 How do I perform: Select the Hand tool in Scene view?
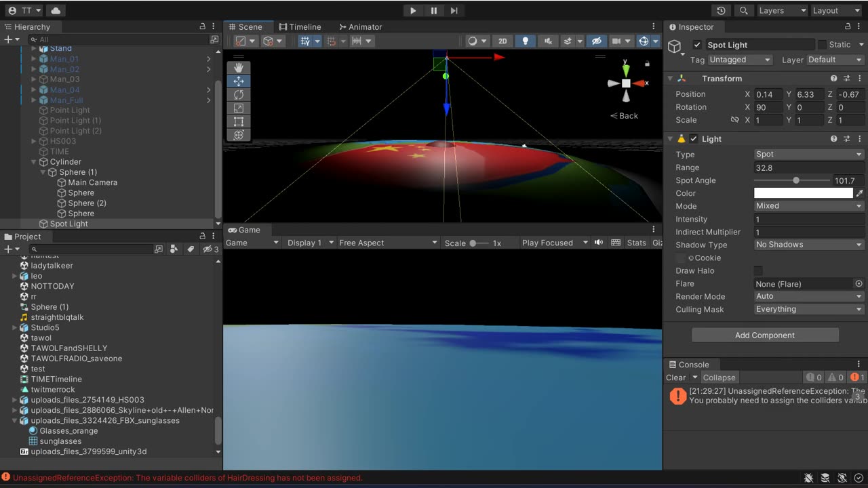pos(239,68)
